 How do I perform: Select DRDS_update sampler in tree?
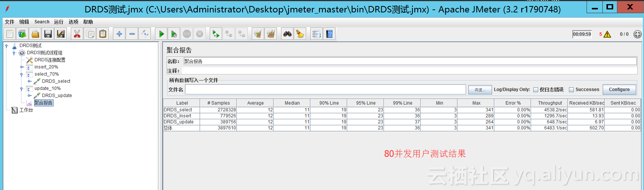click(x=57, y=96)
